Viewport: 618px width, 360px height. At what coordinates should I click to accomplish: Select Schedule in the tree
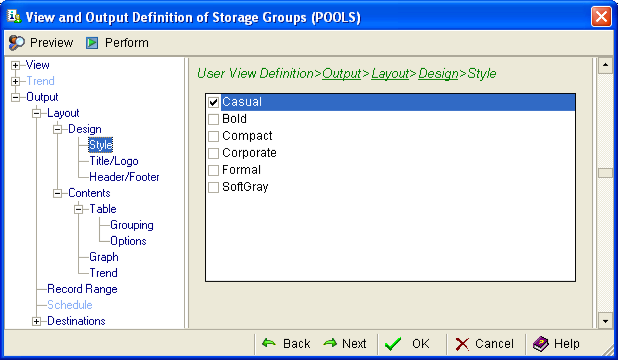tap(70, 305)
